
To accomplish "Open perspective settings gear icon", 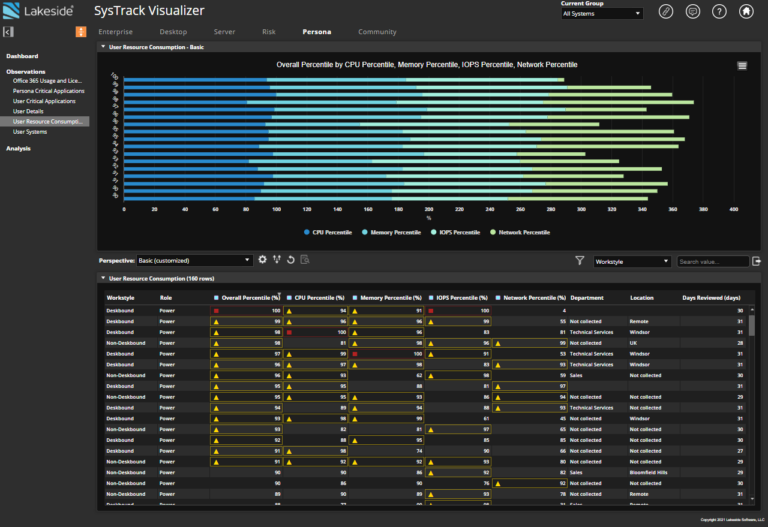I will [263, 260].
